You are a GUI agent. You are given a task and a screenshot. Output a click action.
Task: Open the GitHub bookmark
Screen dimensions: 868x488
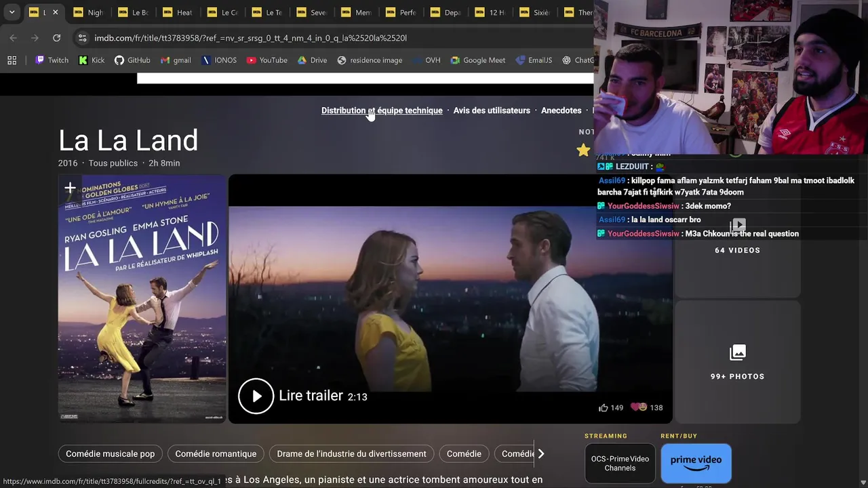pos(132,60)
